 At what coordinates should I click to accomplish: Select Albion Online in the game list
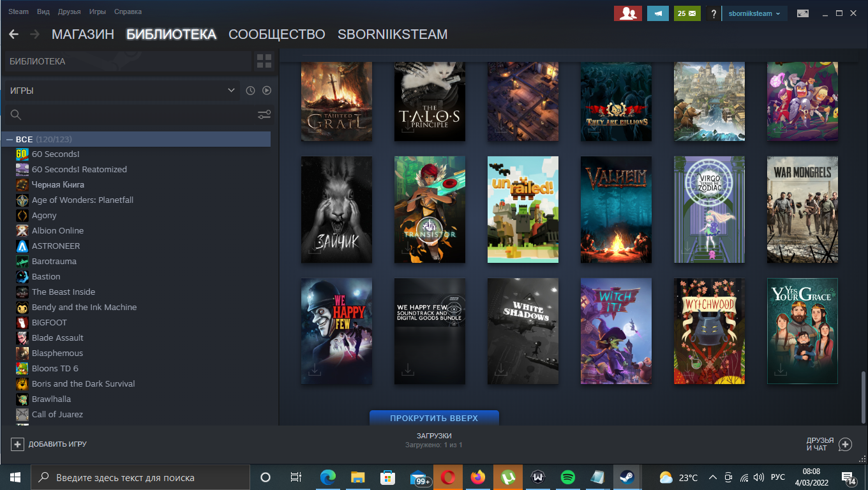click(57, 230)
